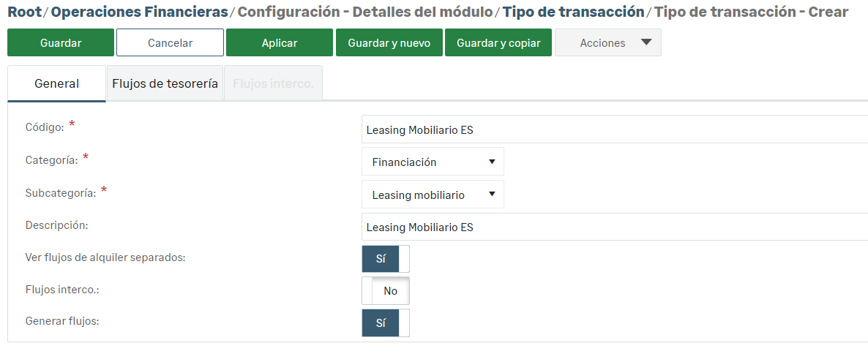Click the Aplicar button
The width and height of the screenshot is (868, 354).
(x=280, y=43)
